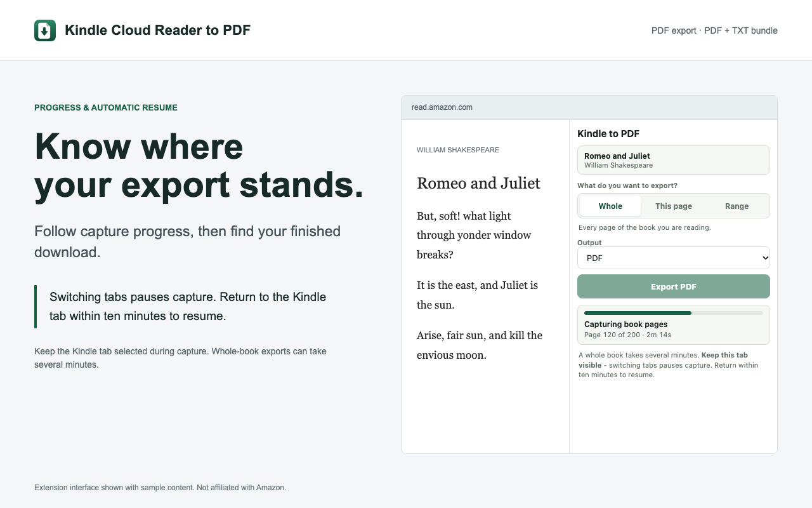Click the 'Arise, fair sun' paragraph
The height and width of the screenshot is (508, 812).
click(480, 345)
